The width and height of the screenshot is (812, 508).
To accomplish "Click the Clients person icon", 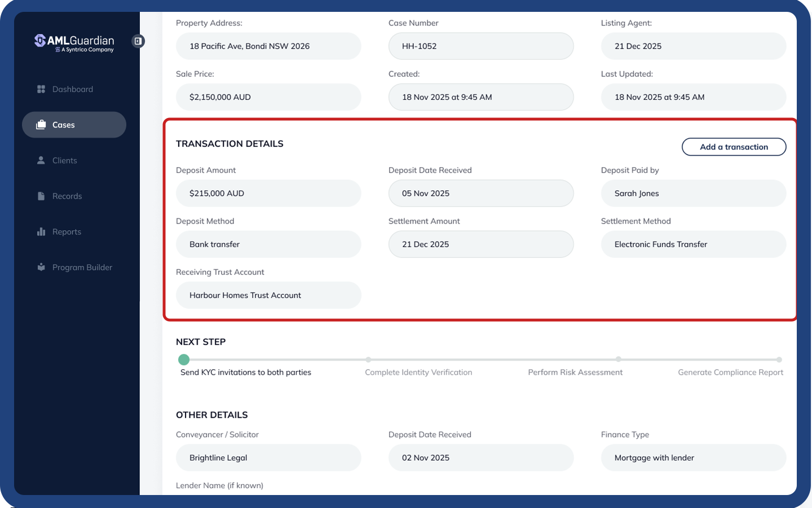I will tap(41, 160).
